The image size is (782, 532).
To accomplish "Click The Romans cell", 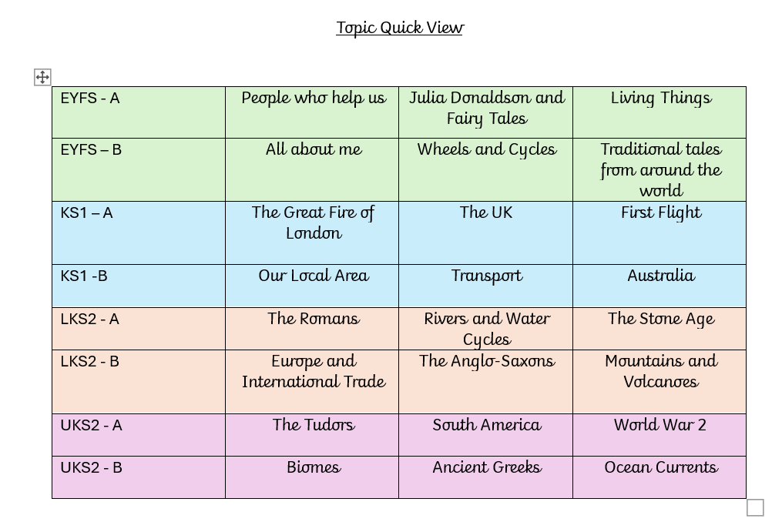I will coord(313,320).
